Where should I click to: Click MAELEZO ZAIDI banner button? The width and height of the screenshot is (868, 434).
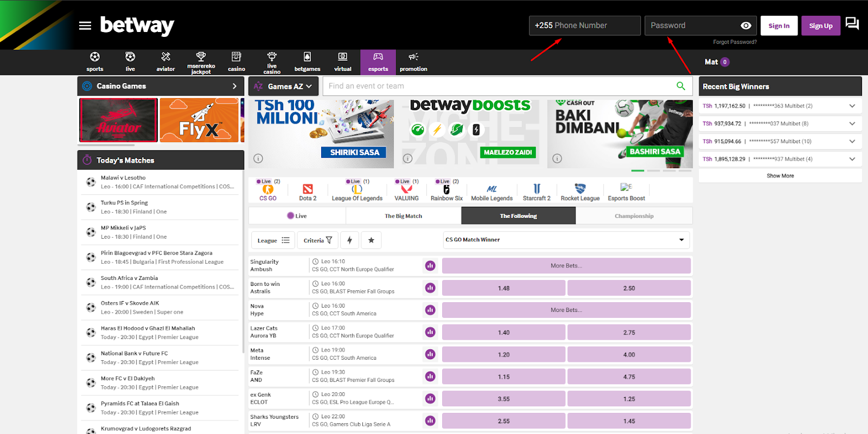[508, 152]
